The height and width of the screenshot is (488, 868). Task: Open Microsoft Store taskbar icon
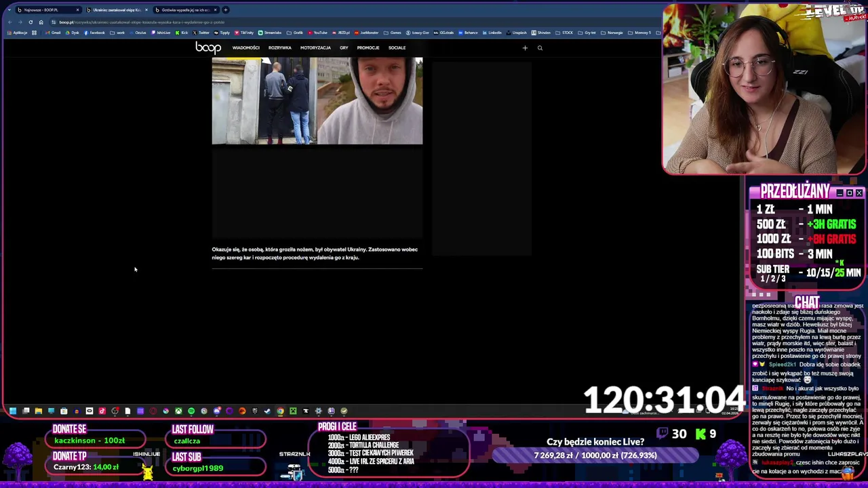click(x=64, y=411)
